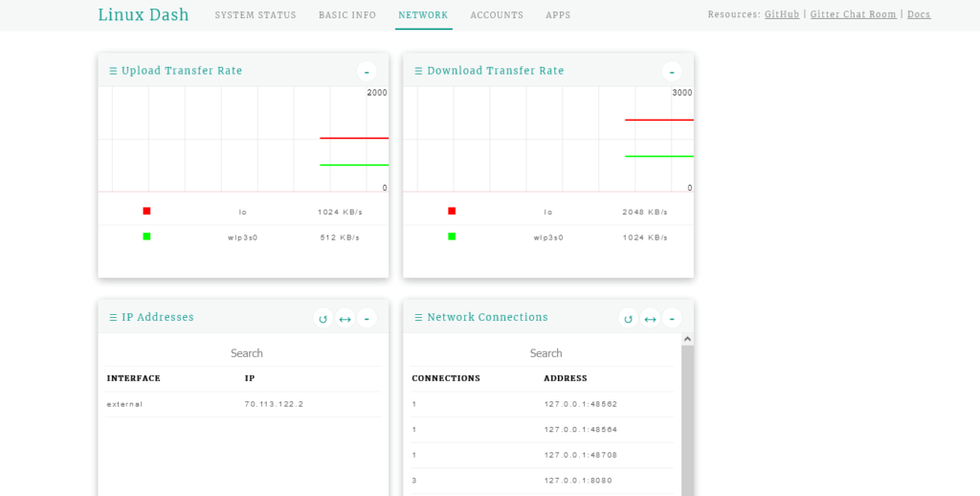Viewport: 980px width, 496px height.
Task: Click green wlp3s0 swatch in Upload legend
Action: pyautogui.click(x=146, y=237)
